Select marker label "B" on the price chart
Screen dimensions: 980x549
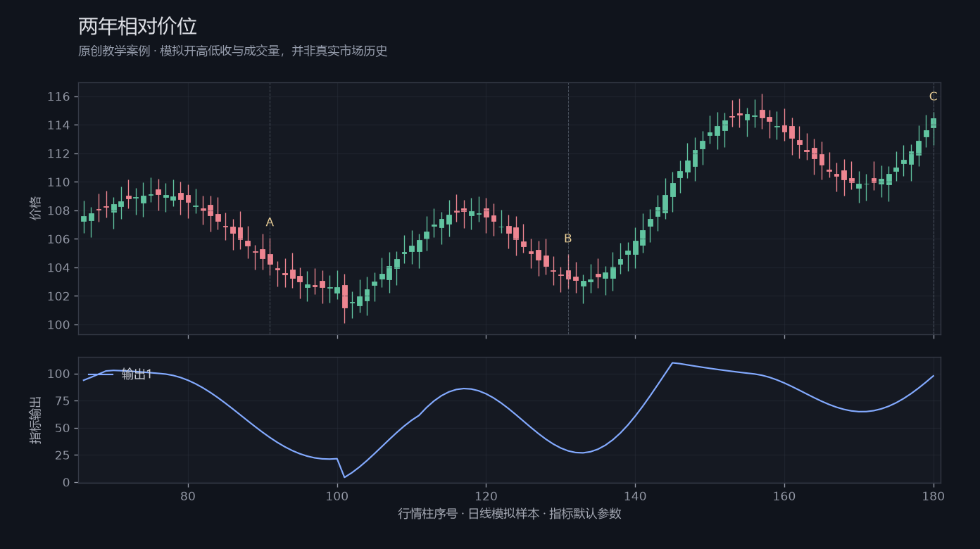coord(568,239)
